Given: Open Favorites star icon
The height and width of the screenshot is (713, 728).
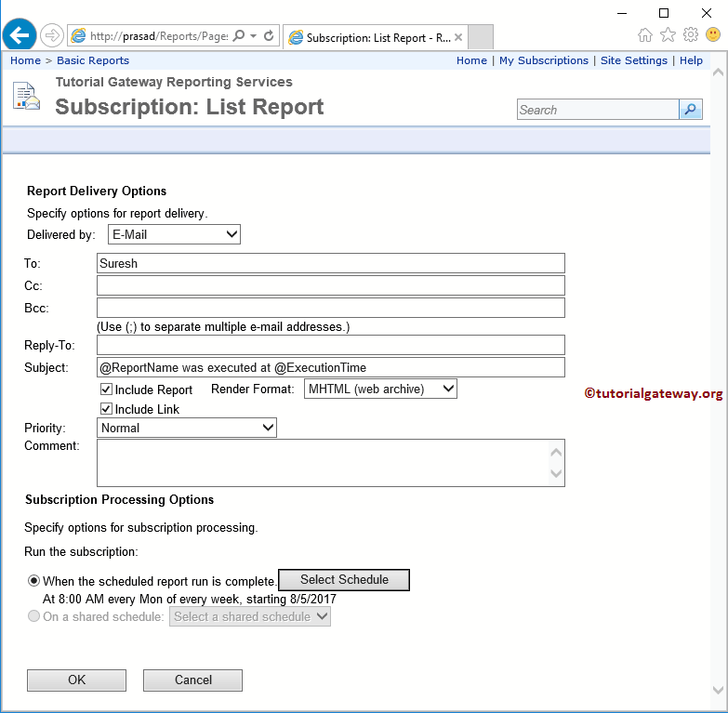Looking at the screenshot, I should click(668, 34).
